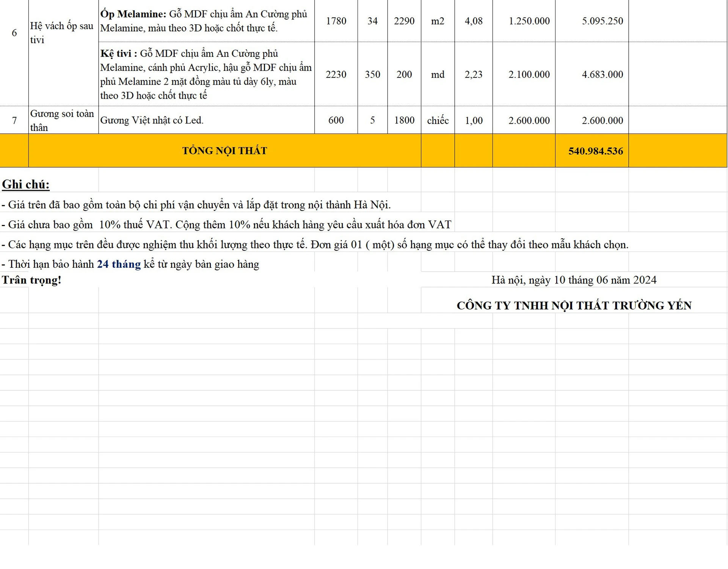Click the unit cell labeled chiếc
728x569 pixels.
click(438, 120)
